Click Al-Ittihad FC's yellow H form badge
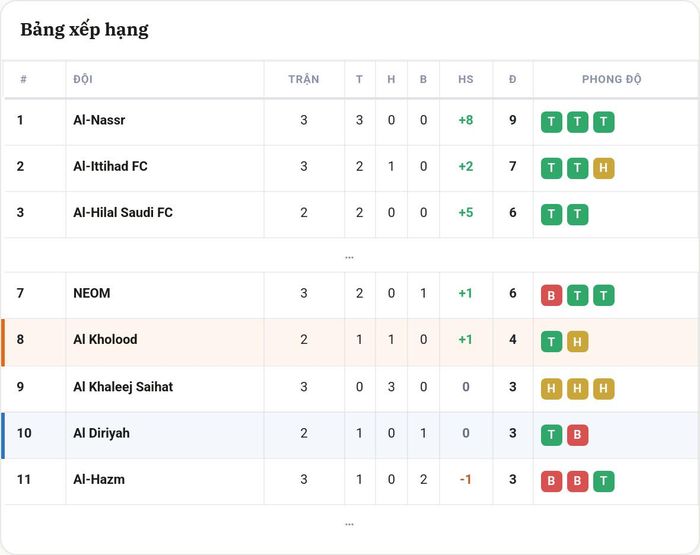Screen dimensions: 700x555 604,168
